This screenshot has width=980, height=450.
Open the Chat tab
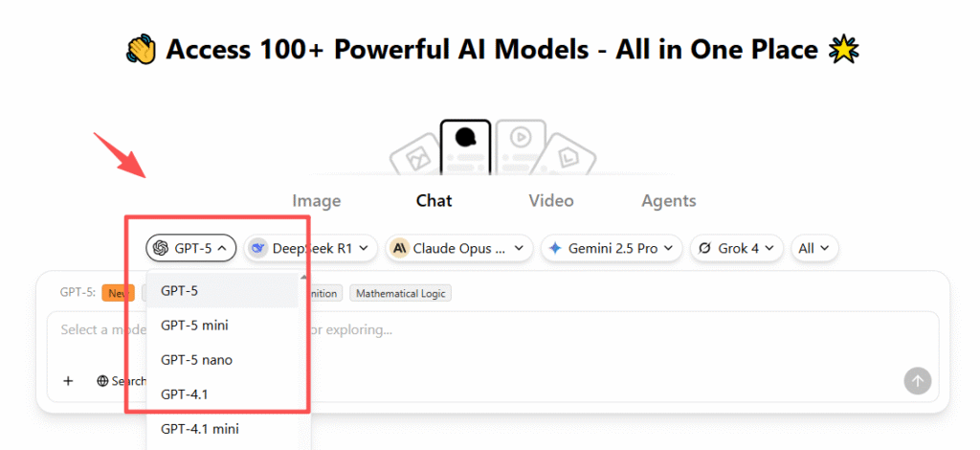(x=434, y=201)
